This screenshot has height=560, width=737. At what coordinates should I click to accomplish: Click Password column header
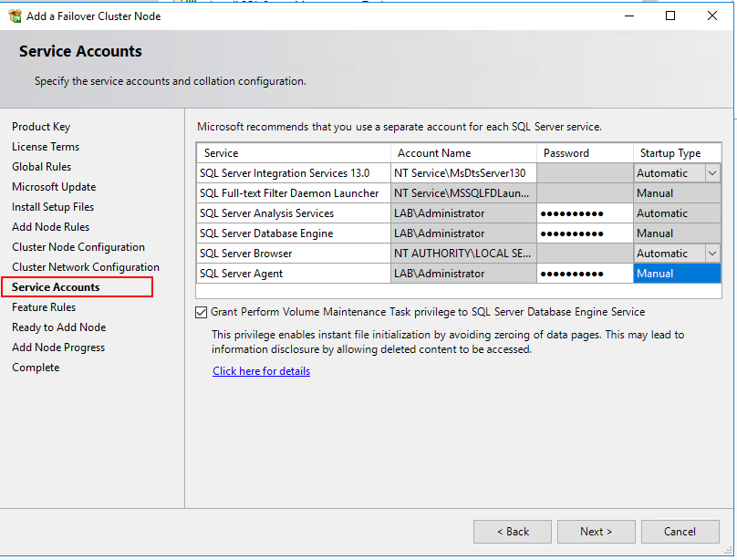[585, 153]
